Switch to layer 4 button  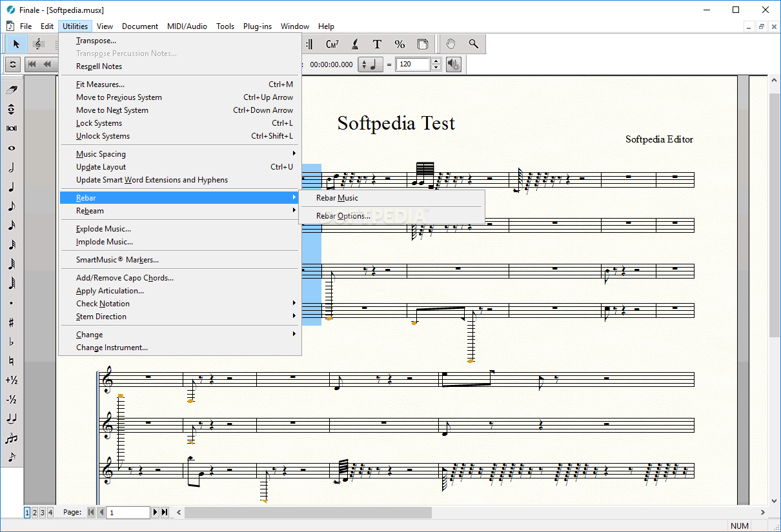[x=50, y=513]
